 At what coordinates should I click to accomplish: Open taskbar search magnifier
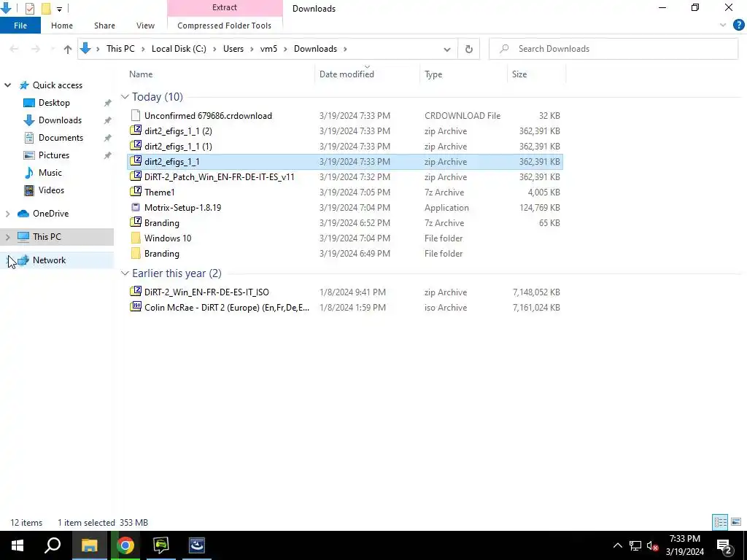(x=53, y=545)
